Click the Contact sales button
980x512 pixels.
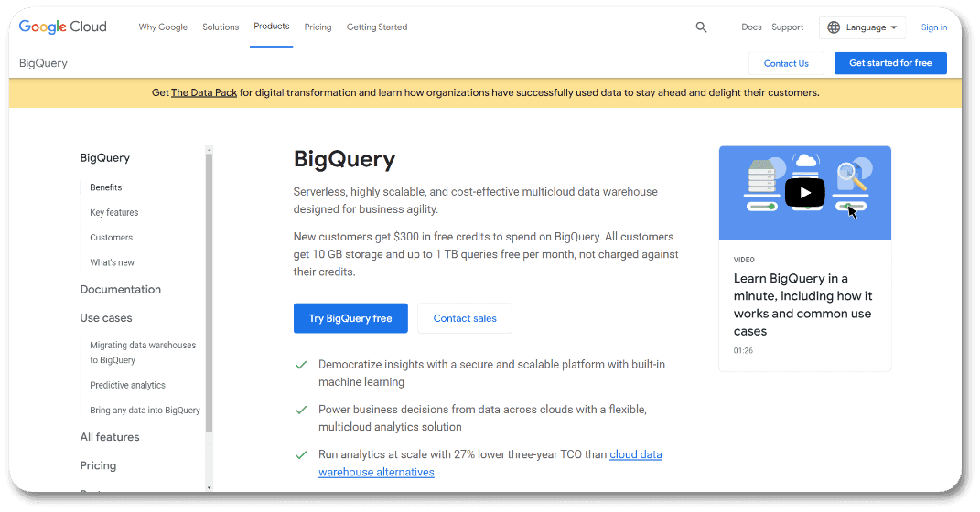click(465, 318)
